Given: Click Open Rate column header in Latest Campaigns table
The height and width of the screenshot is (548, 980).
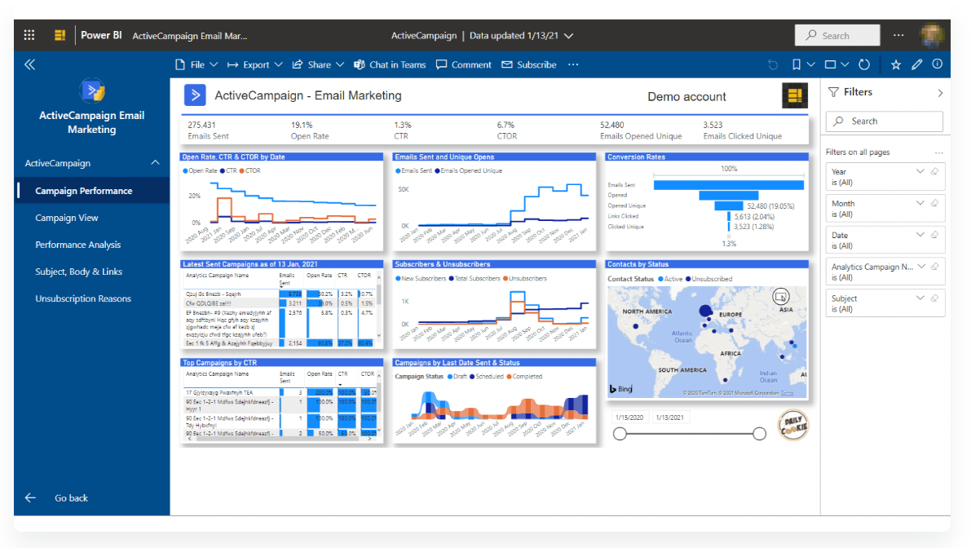Looking at the screenshot, I should click(x=320, y=275).
